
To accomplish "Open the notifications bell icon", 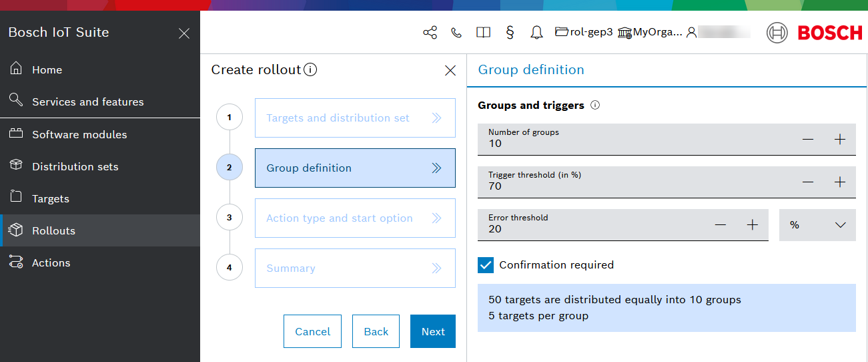I will pos(536,33).
